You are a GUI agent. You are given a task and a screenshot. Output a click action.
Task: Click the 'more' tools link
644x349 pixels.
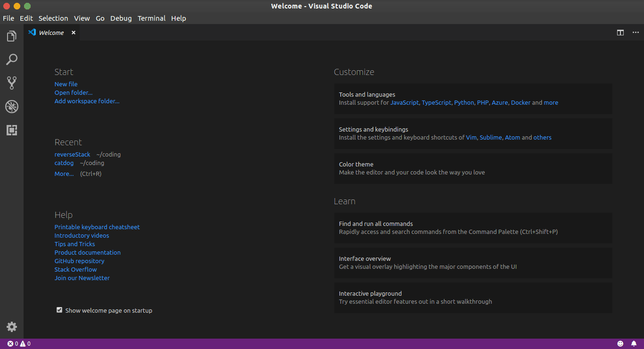(x=551, y=102)
